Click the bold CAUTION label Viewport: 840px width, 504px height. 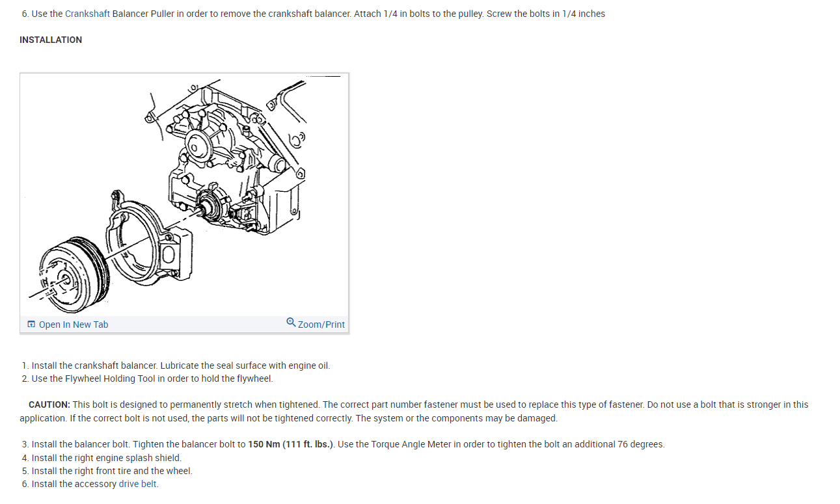click(x=49, y=405)
